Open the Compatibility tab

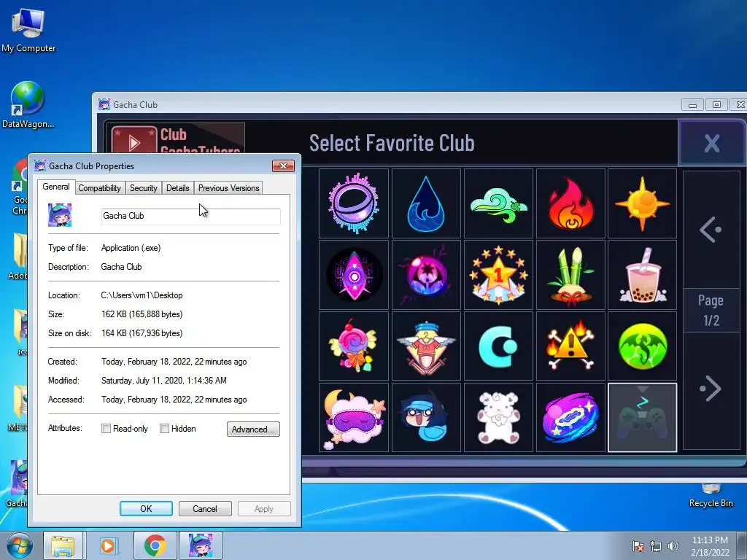(x=99, y=188)
